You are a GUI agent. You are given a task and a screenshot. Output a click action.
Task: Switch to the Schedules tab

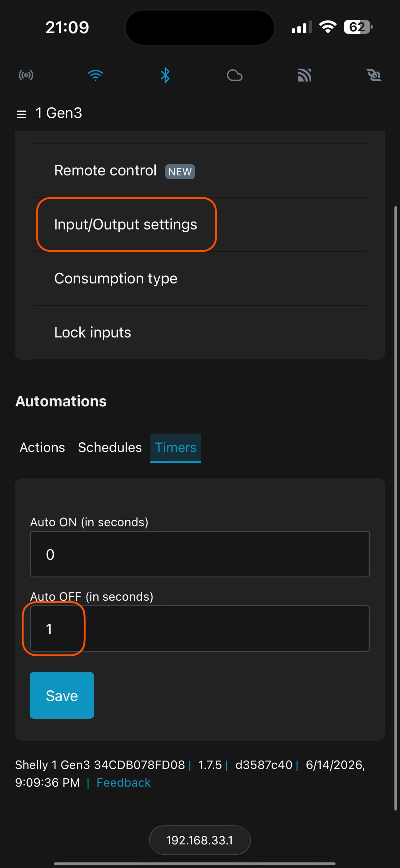coord(110,447)
